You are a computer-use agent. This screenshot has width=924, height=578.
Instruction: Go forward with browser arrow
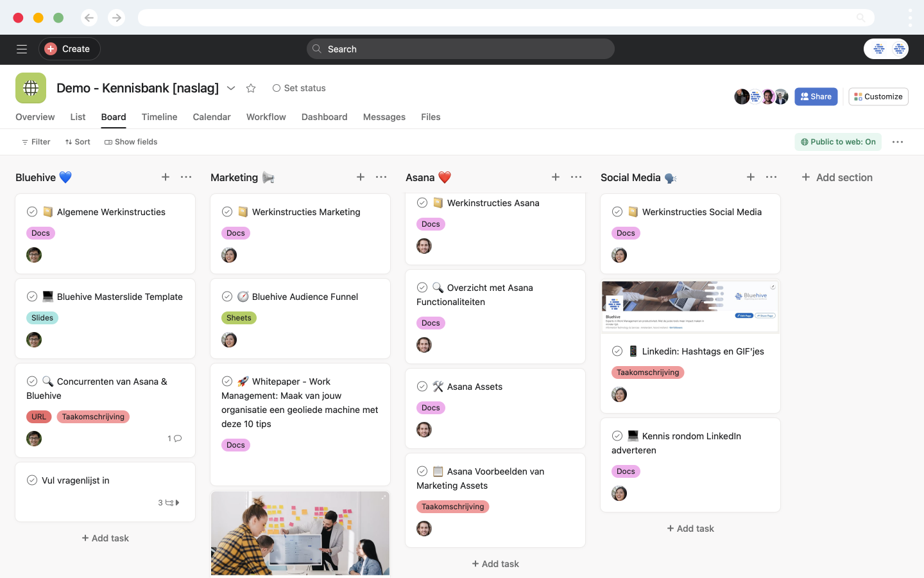[116, 18]
